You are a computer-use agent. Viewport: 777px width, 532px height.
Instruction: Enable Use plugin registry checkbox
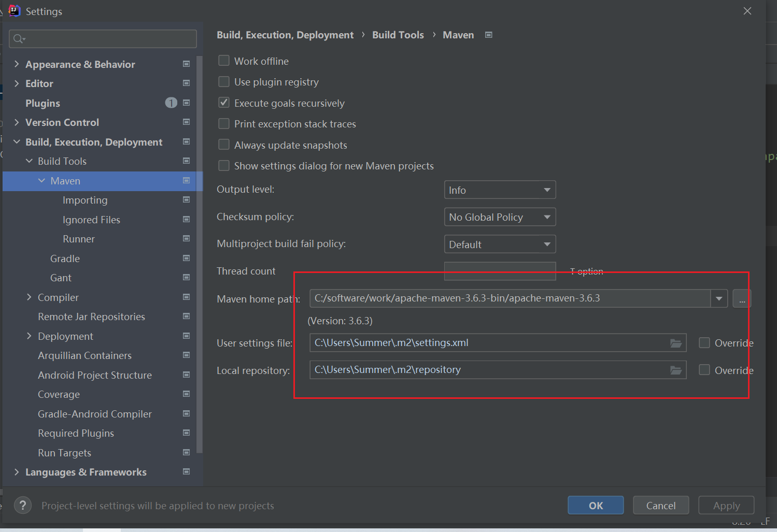pos(224,82)
